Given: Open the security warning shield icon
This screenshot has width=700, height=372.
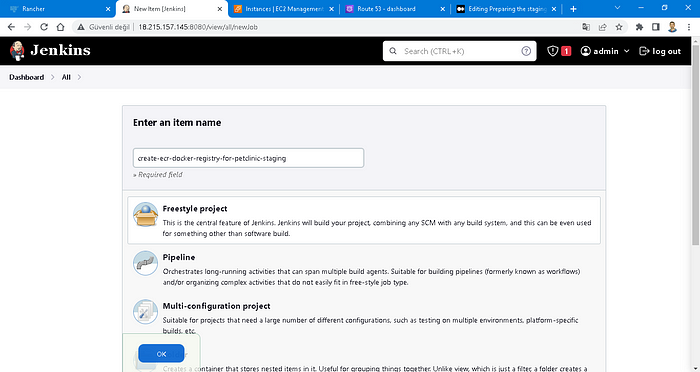Looking at the screenshot, I should (553, 51).
